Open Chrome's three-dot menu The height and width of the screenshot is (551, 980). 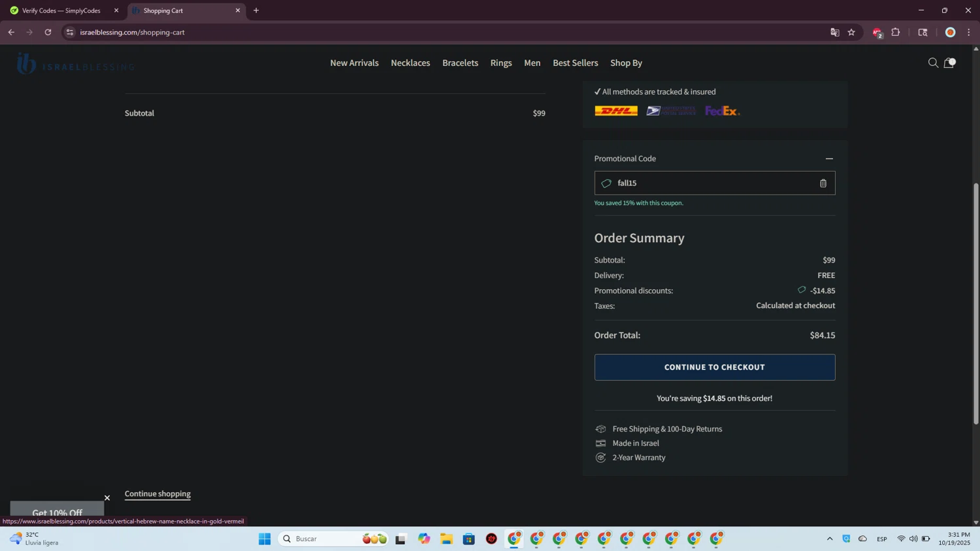pos(969,32)
